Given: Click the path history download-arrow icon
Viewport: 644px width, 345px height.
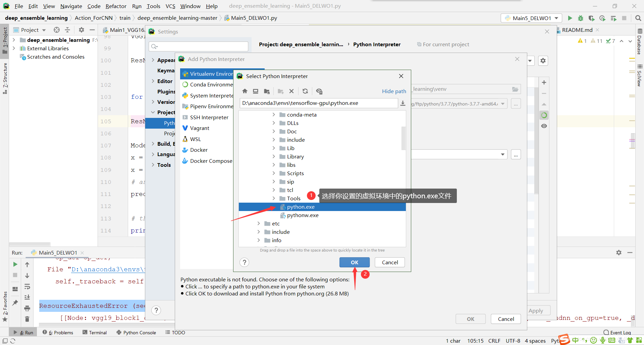Looking at the screenshot, I should coord(403,103).
